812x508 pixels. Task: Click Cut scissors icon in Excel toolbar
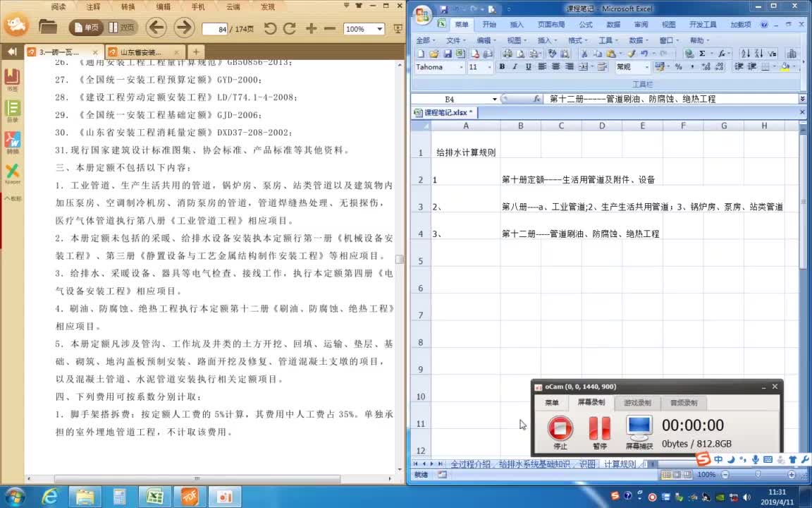click(x=584, y=54)
